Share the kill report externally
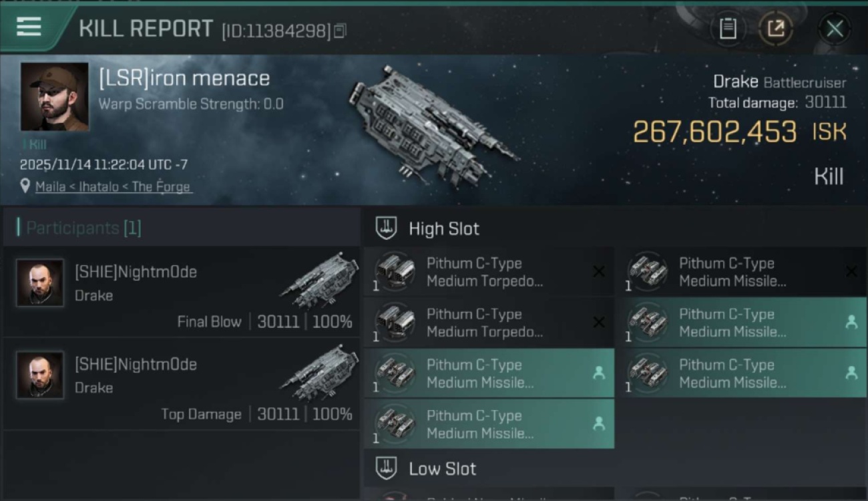The width and height of the screenshot is (868, 501). (775, 29)
